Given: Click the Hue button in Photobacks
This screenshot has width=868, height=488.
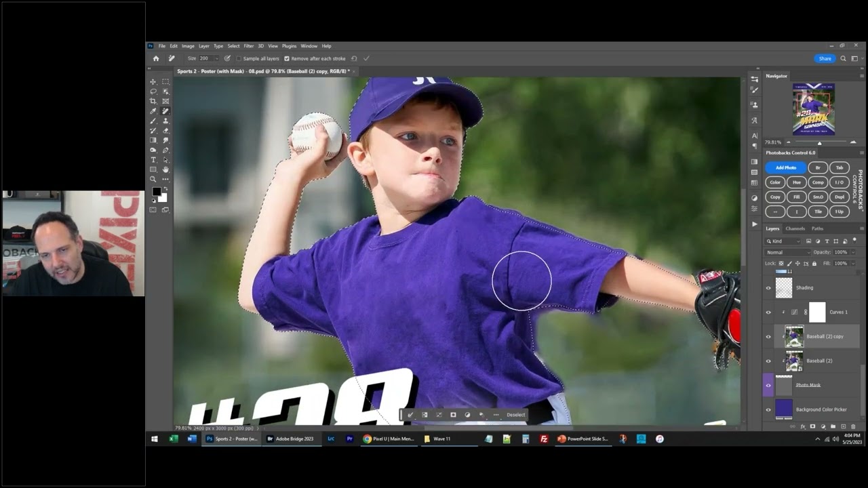Looking at the screenshot, I should click(x=797, y=182).
